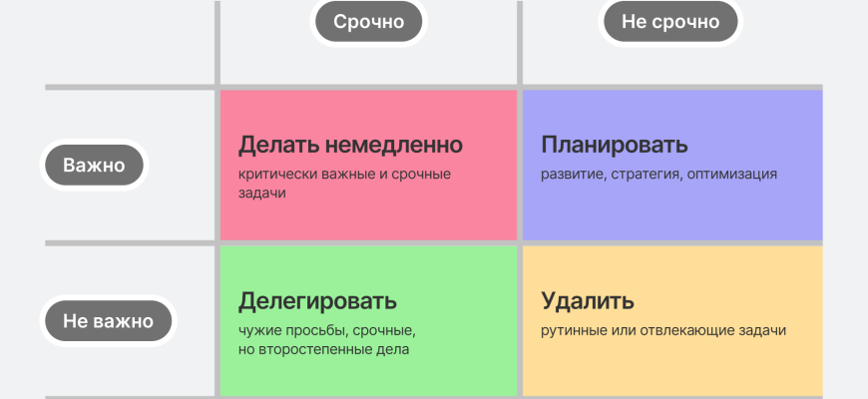This screenshot has width=868, height=399.
Task: Select the «Важно» row label pill
Action: [94, 166]
